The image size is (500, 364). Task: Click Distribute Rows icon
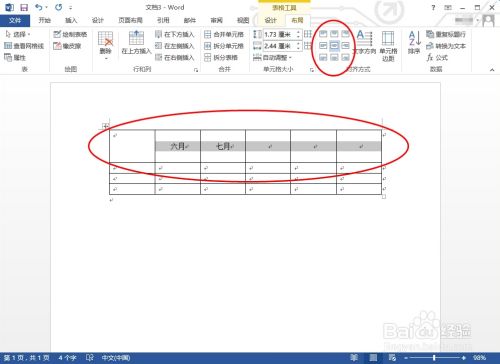click(308, 34)
